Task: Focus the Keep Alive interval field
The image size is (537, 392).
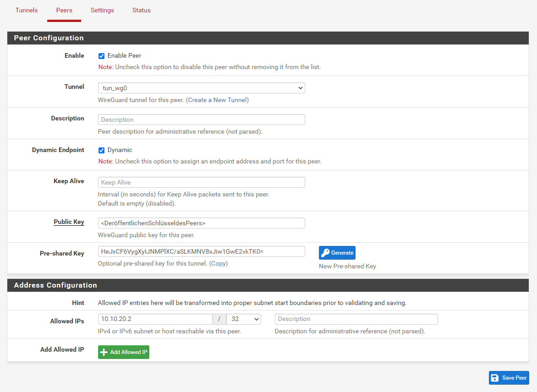Action: (x=201, y=182)
